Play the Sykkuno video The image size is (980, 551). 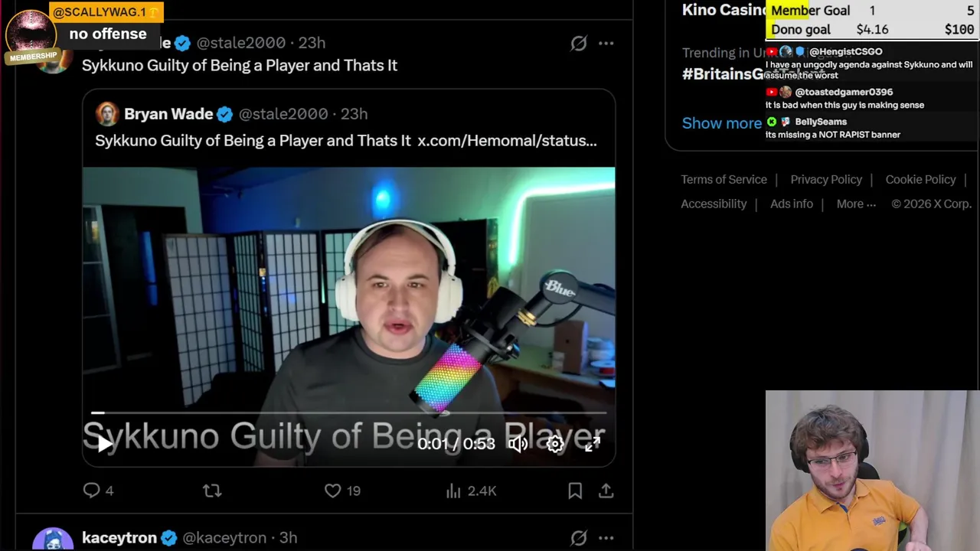click(x=106, y=443)
